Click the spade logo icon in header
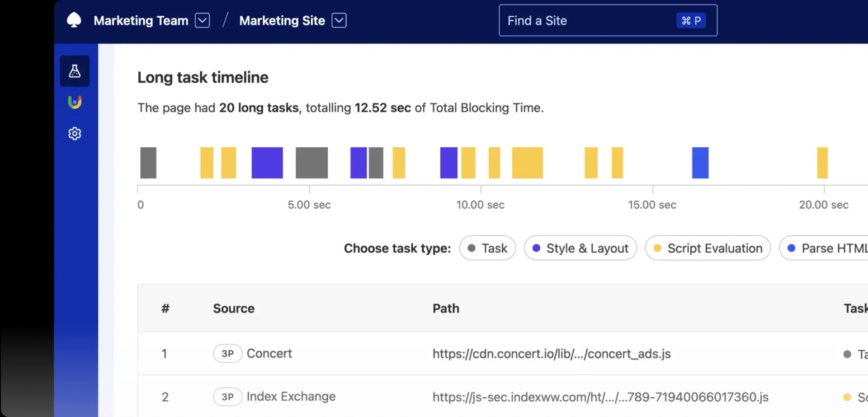The height and width of the screenshot is (417, 868). [x=74, y=20]
